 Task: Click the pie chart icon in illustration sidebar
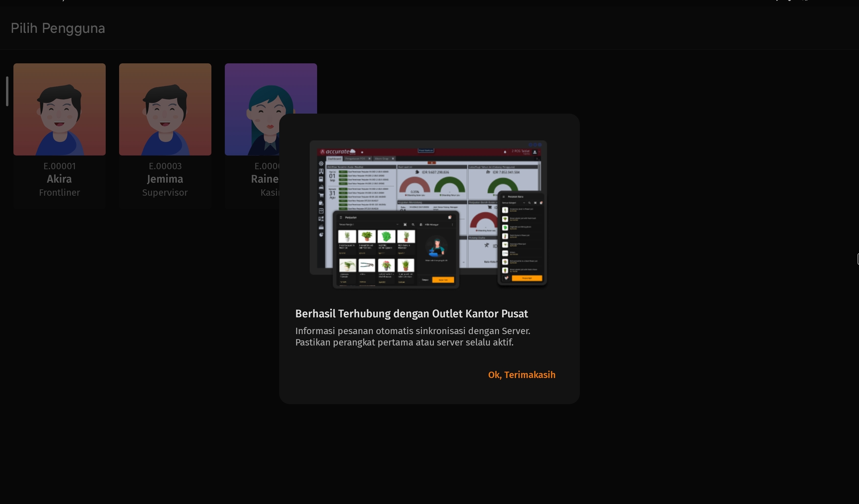(321, 235)
